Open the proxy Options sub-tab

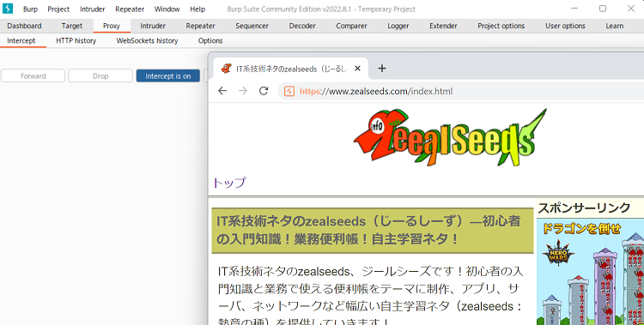click(210, 40)
